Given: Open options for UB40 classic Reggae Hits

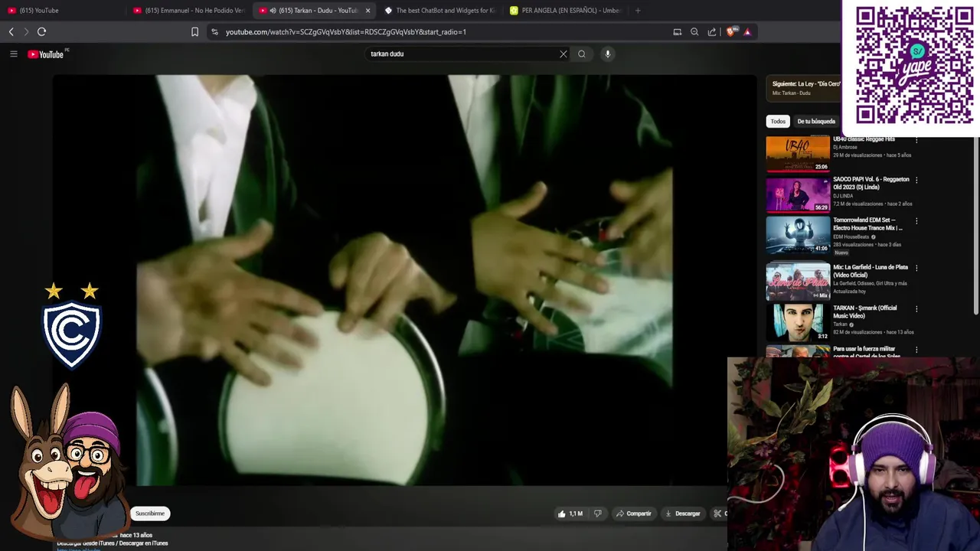Looking at the screenshot, I should coord(916,140).
